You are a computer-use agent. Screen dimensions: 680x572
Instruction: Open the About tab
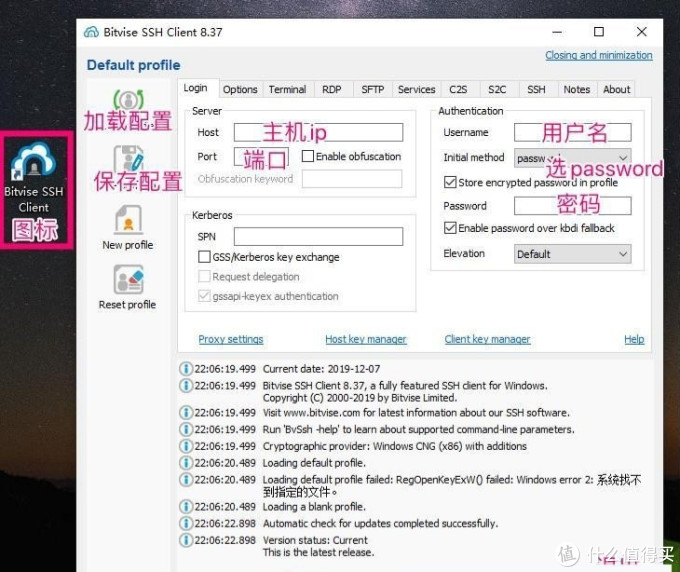[x=616, y=89]
